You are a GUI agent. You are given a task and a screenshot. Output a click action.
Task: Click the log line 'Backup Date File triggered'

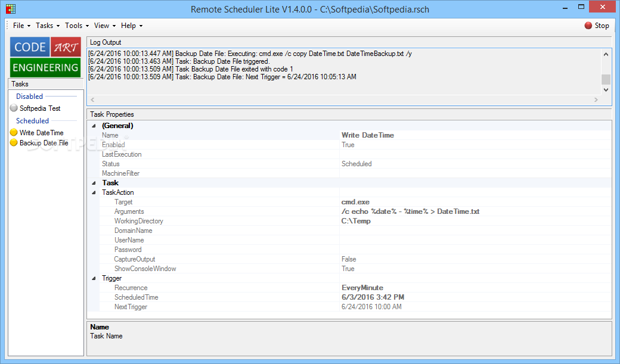pos(179,61)
